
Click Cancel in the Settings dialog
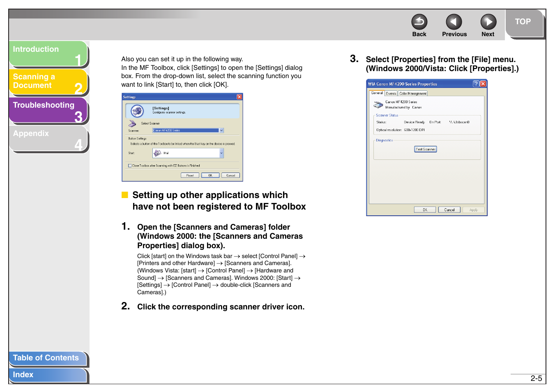click(230, 175)
